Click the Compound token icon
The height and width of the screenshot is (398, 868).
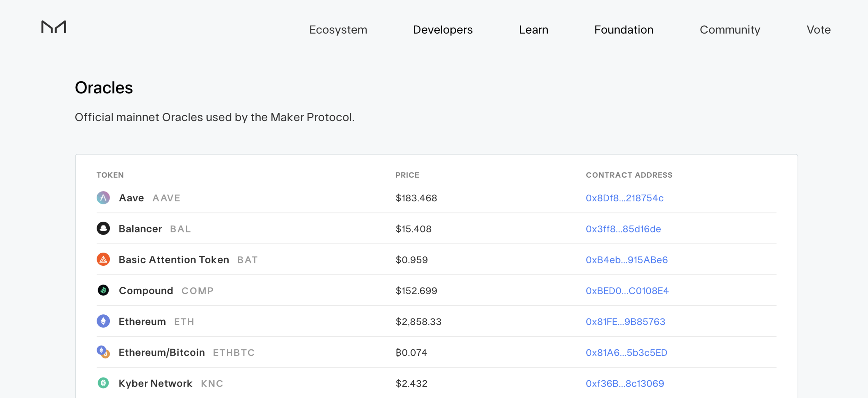(103, 290)
